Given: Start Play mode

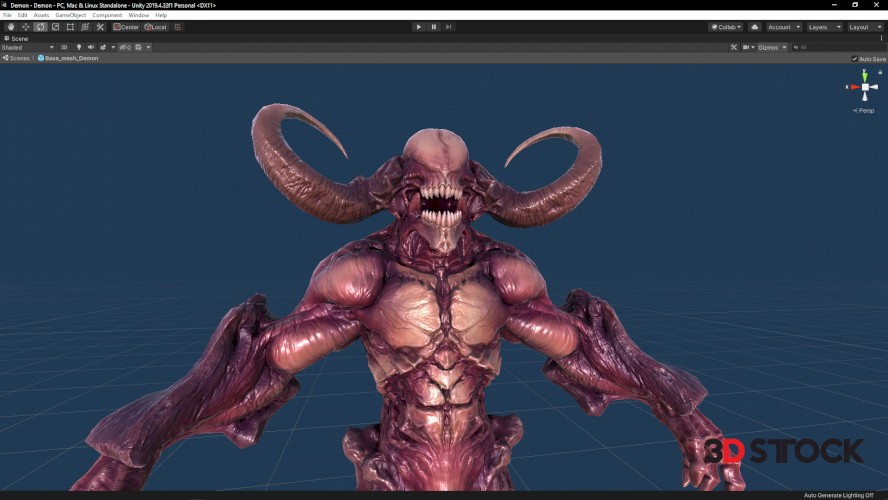Looking at the screenshot, I should [419, 27].
